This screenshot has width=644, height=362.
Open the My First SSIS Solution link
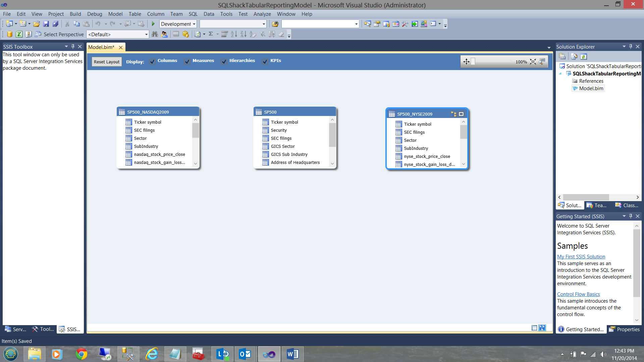coord(581,256)
